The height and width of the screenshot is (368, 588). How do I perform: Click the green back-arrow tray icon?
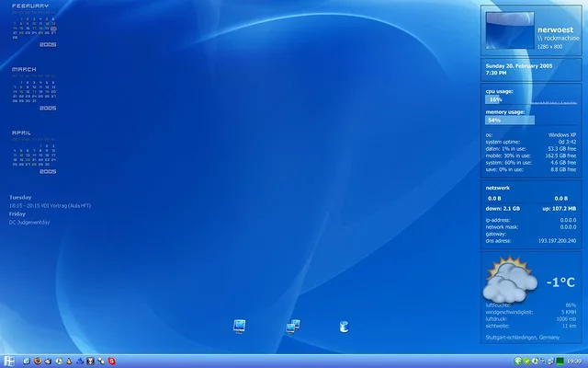coord(518,361)
